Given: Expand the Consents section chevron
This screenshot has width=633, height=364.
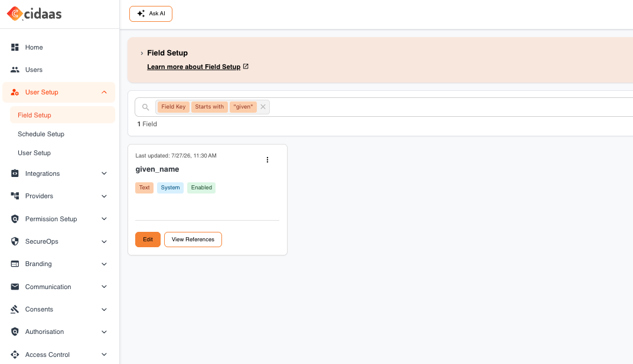Looking at the screenshot, I should (x=104, y=310).
